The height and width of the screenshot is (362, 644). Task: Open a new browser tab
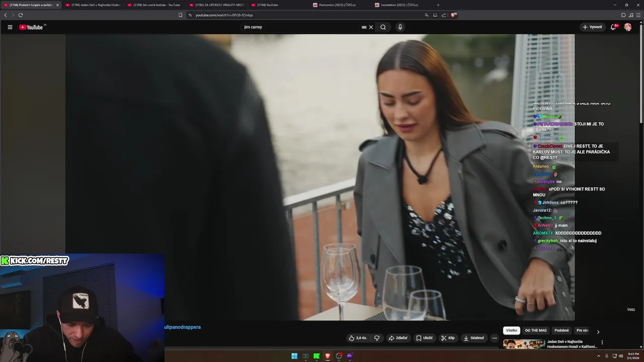point(438,5)
